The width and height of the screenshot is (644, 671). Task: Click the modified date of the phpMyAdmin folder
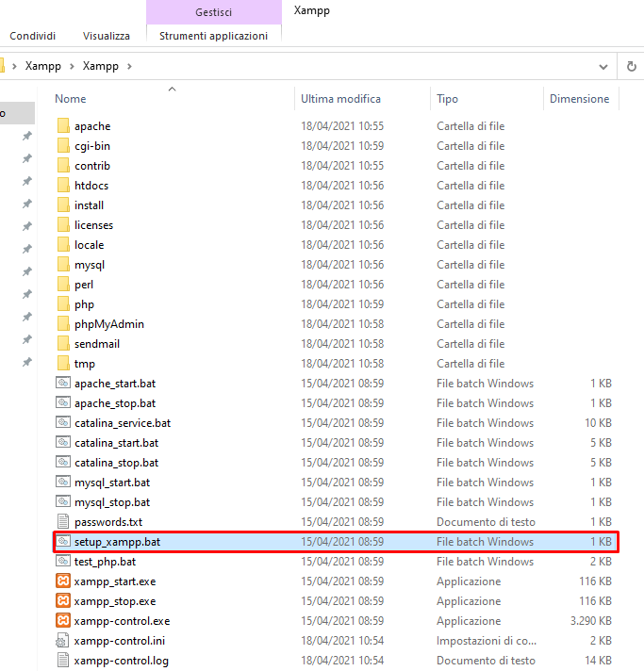tap(342, 324)
